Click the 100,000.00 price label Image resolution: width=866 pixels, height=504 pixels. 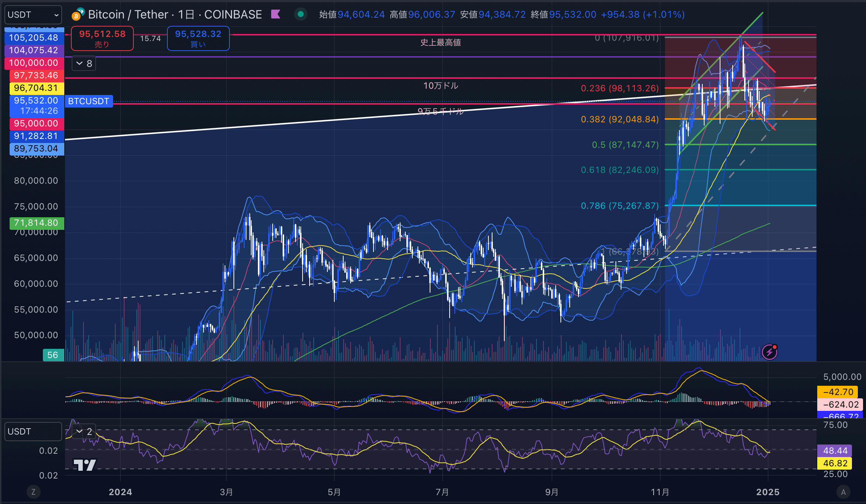click(34, 63)
